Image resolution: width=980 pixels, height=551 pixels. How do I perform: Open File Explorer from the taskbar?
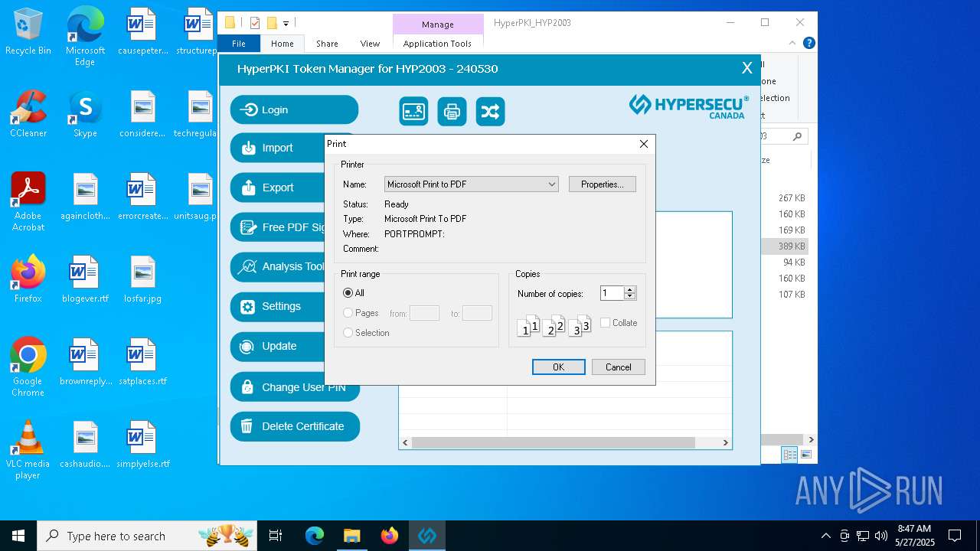[351, 536]
